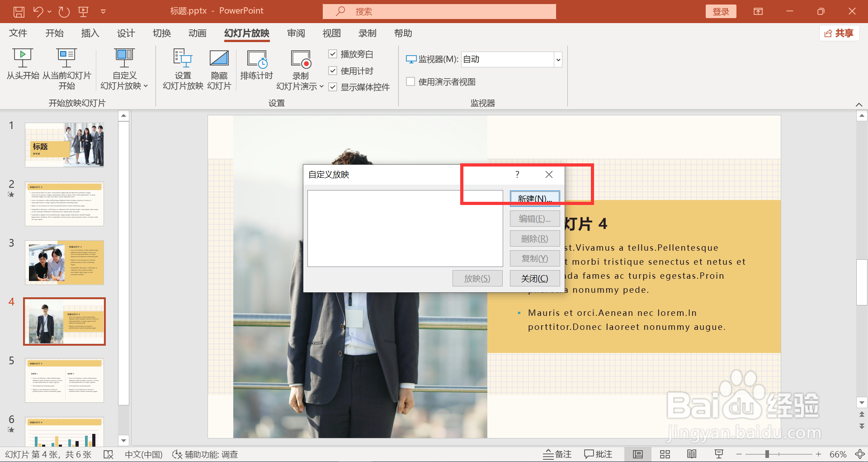The image size is (868, 462).
Task: Click the spell check status icon
Action: coord(108,454)
